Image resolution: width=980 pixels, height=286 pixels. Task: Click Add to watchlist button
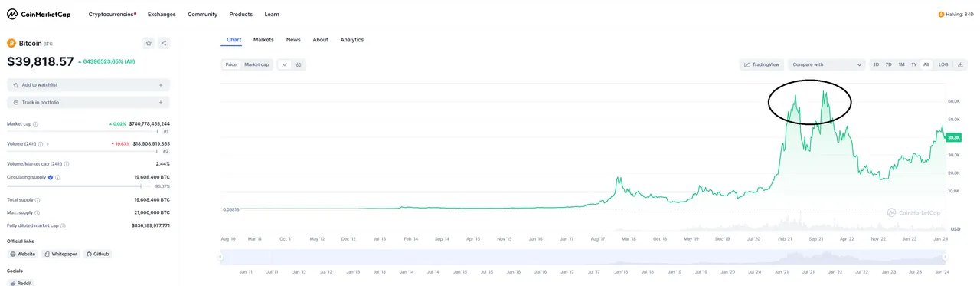point(88,85)
